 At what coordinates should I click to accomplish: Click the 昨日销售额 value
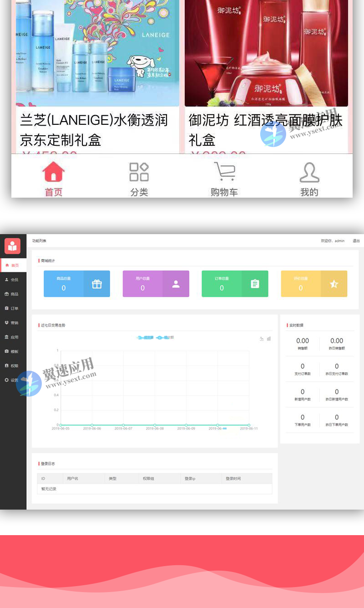337,341
